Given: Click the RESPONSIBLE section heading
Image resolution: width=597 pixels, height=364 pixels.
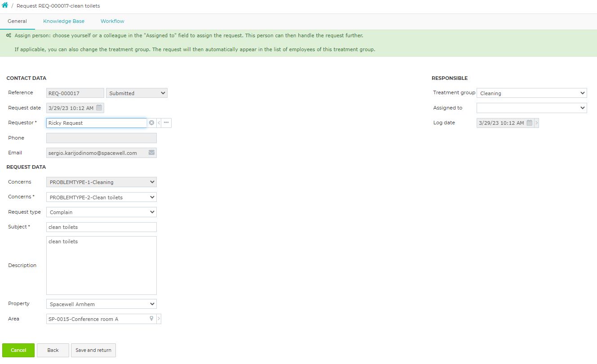Looking at the screenshot, I should [450, 78].
